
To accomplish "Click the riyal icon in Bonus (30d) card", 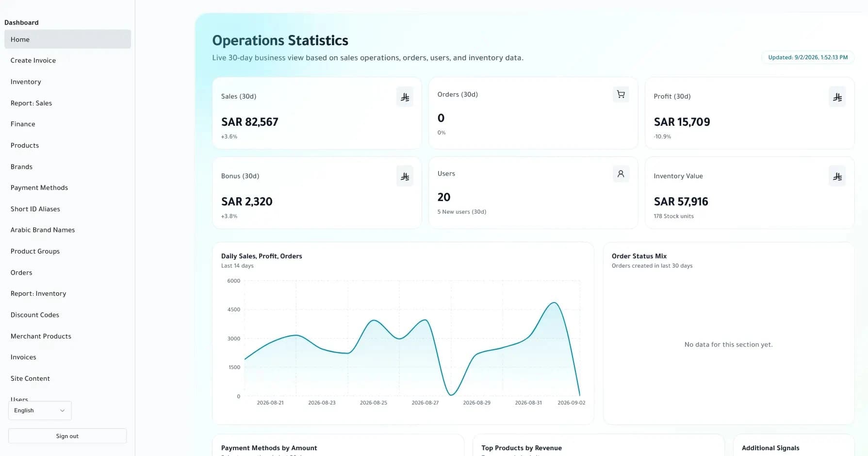I will click(405, 177).
